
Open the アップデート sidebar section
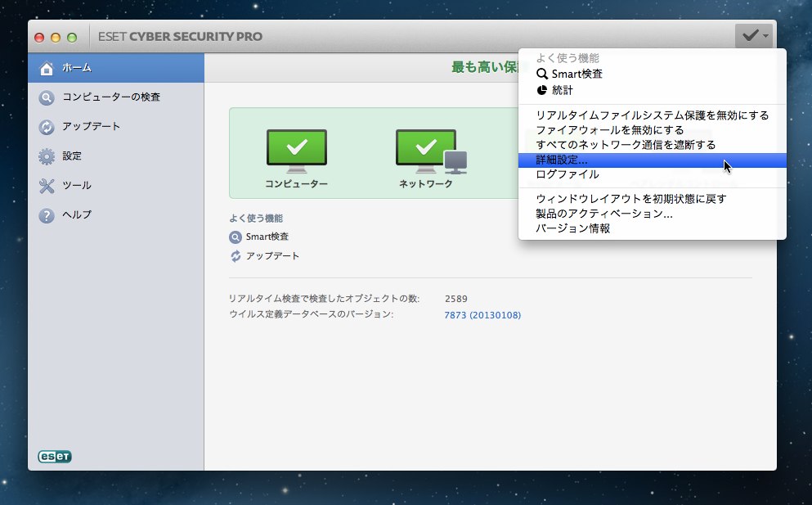point(116,127)
